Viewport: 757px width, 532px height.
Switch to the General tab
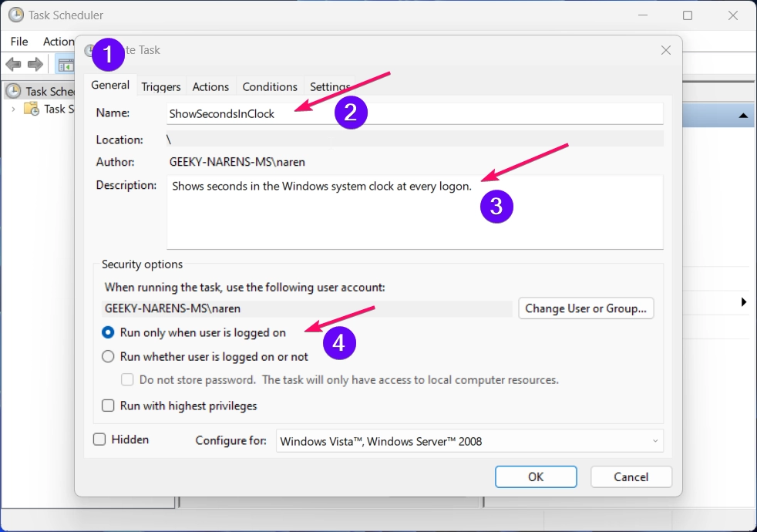(x=110, y=85)
